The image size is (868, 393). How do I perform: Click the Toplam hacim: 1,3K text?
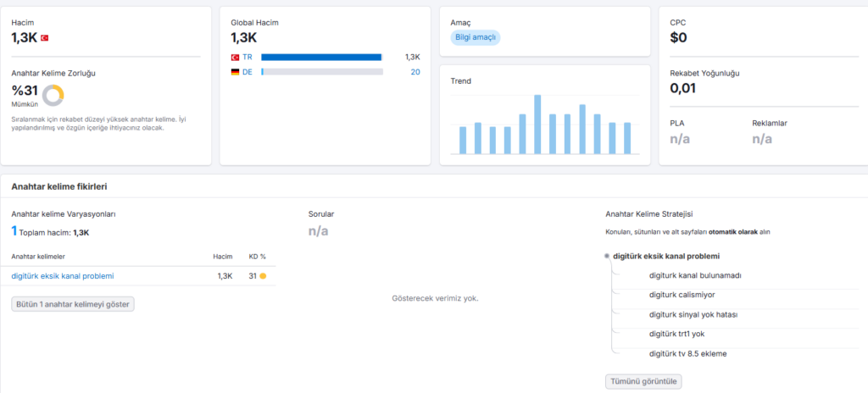point(54,233)
